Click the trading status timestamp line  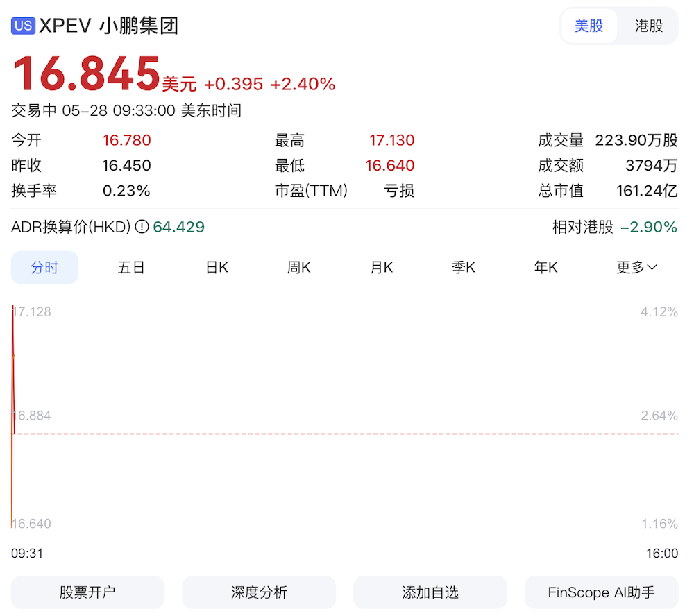tap(126, 110)
